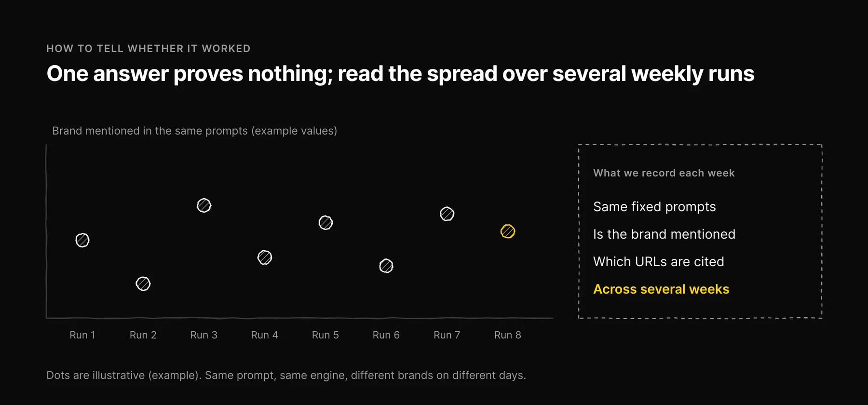This screenshot has width=868, height=405.
Task: Click 'What we record each week' heading
Action: (664, 173)
